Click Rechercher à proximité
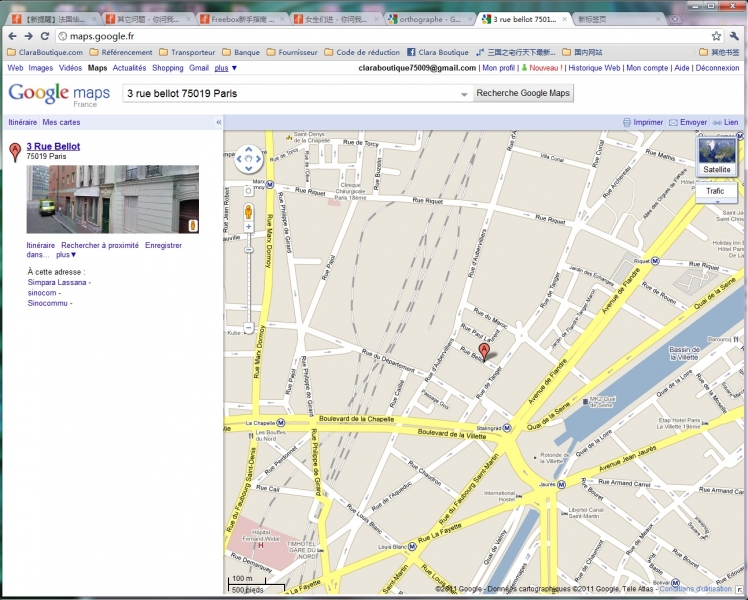Screen dimensions: 748x600 click(x=100, y=245)
